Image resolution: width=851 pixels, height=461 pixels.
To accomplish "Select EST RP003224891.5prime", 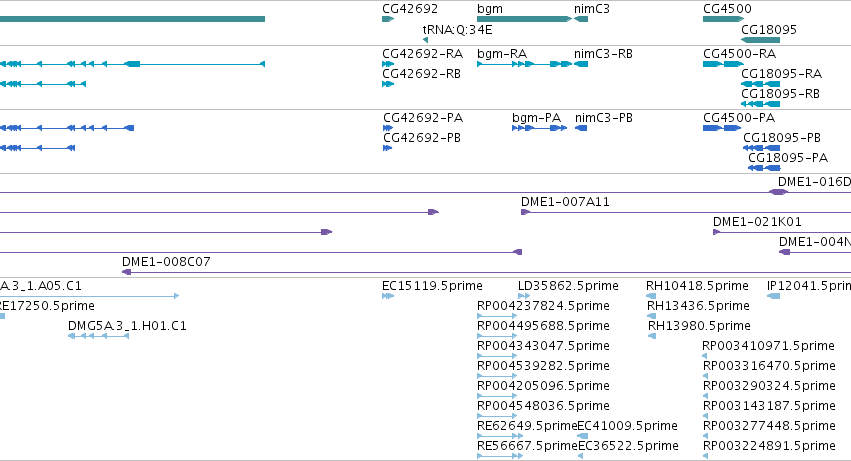I will (769, 446).
